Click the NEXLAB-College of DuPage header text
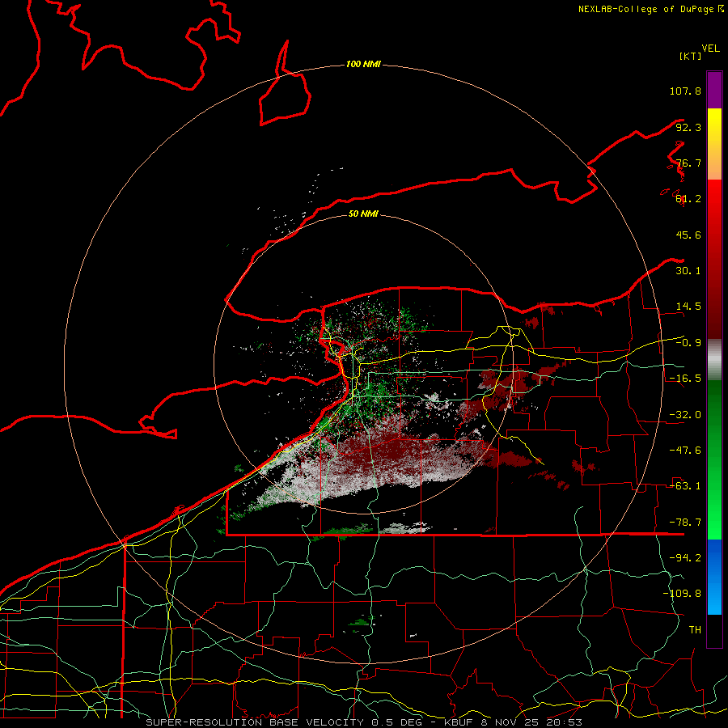The width and height of the screenshot is (728, 728). (x=650, y=9)
